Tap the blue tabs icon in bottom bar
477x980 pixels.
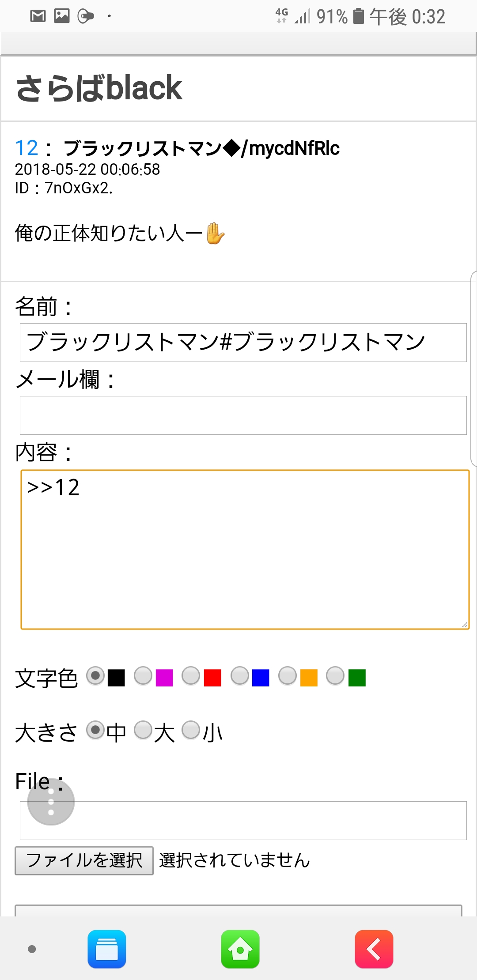click(107, 949)
